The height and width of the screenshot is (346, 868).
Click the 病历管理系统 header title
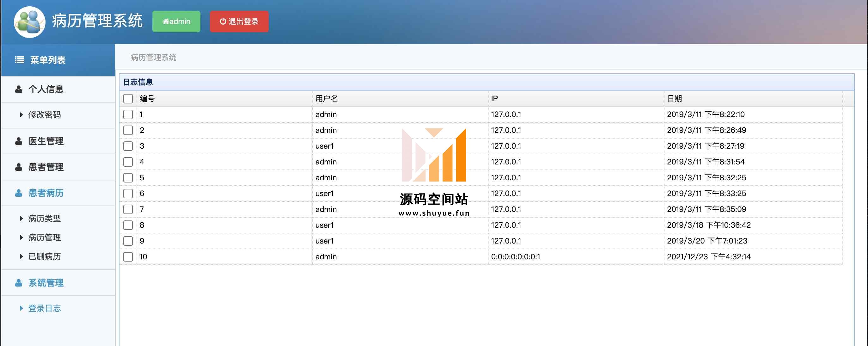[x=97, y=21]
